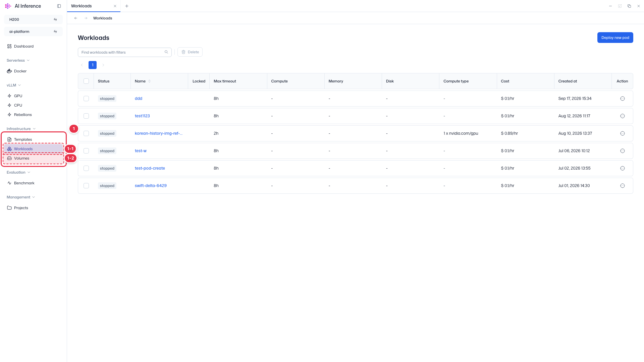The image size is (644, 362).
Task: Open action menu for swift-delta-6429 row
Action: [623, 186]
